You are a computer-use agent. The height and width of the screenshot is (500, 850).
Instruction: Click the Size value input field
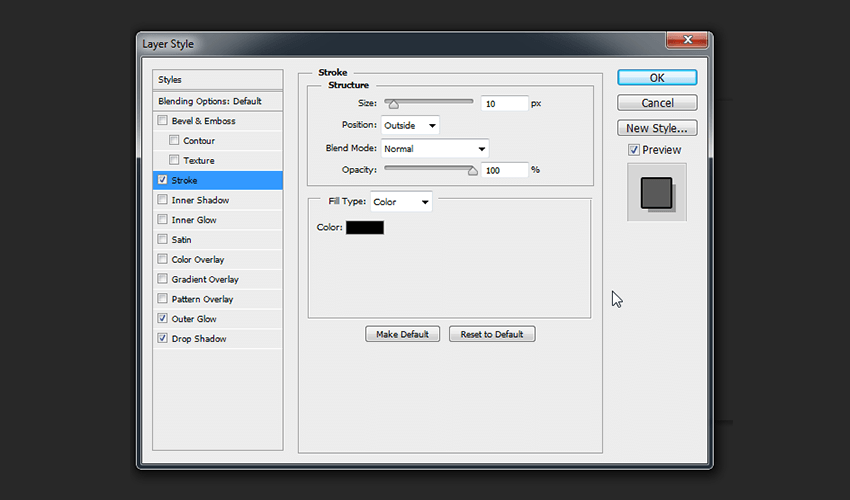coord(504,104)
